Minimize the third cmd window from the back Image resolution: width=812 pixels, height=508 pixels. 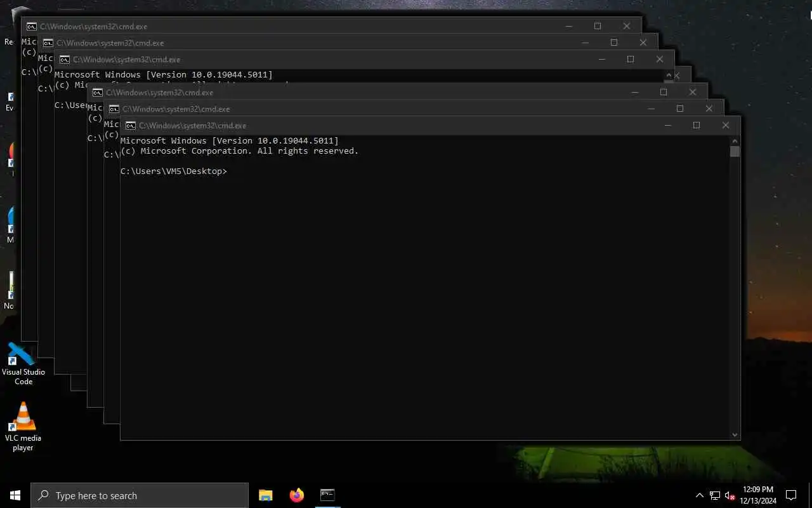click(601, 59)
